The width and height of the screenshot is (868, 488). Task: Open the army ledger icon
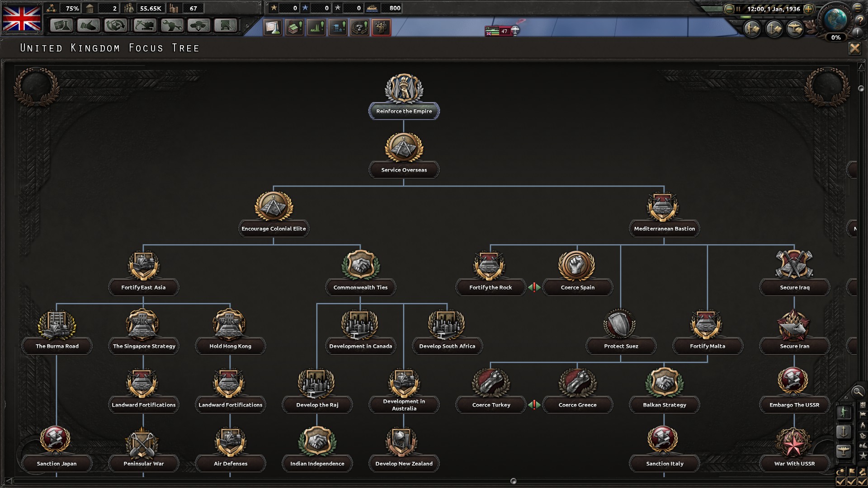[752, 29]
